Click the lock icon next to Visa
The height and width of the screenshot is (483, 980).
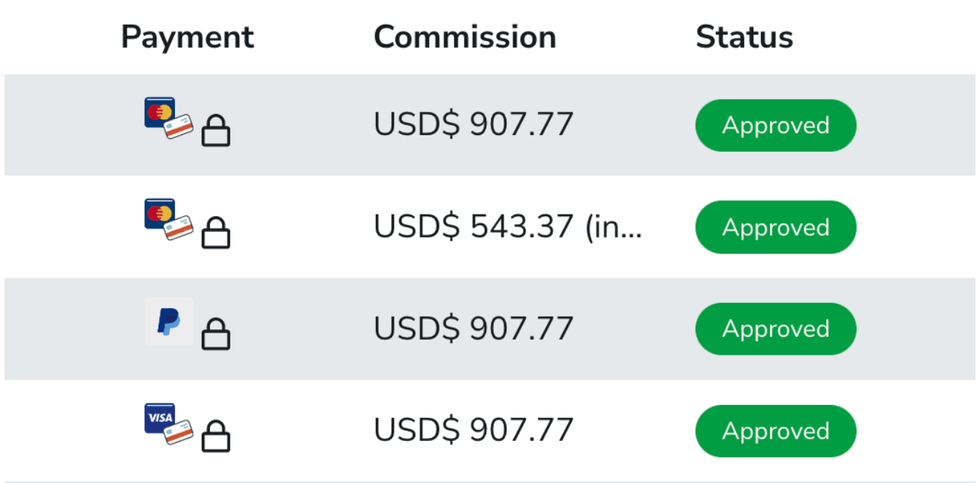coord(216,436)
